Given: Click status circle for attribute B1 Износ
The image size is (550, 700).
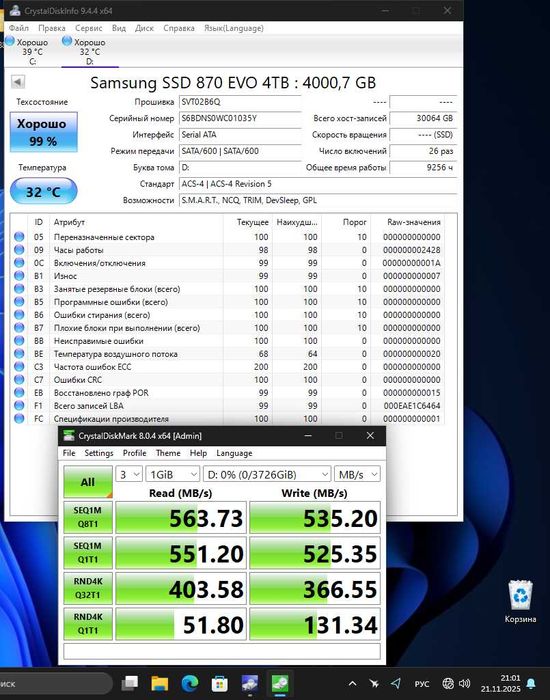Looking at the screenshot, I should click(19, 275).
